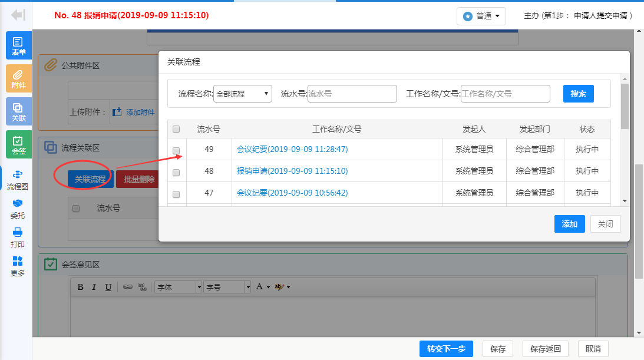Click the 流水号 search input field
Viewport: 644px width, 360px height.
(x=352, y=94)
